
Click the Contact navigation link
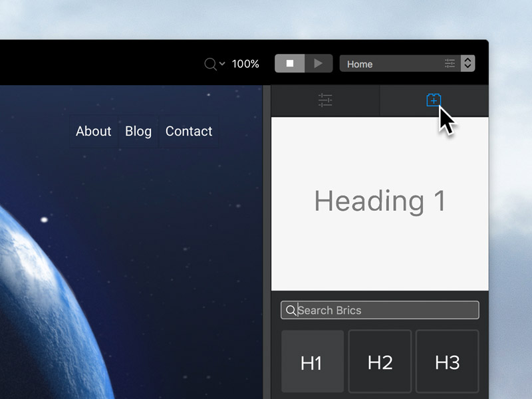189,131
